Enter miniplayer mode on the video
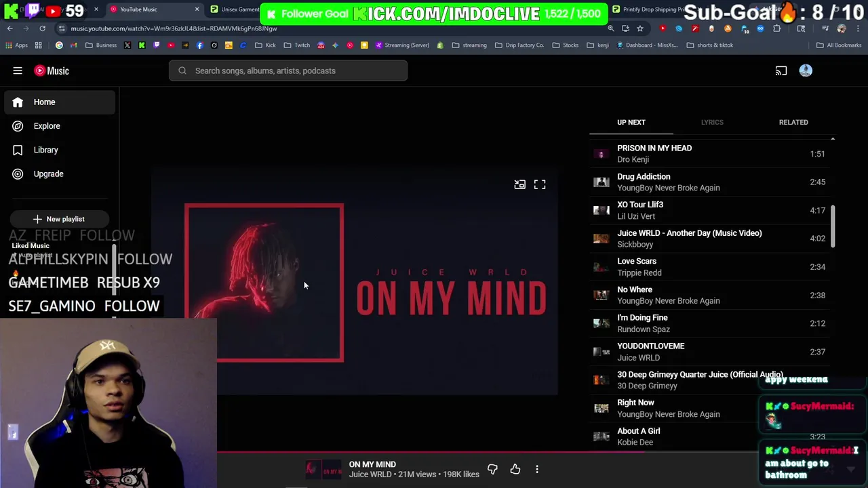The width and height of the screenshot is (868, 488). [x=519, y=184]
